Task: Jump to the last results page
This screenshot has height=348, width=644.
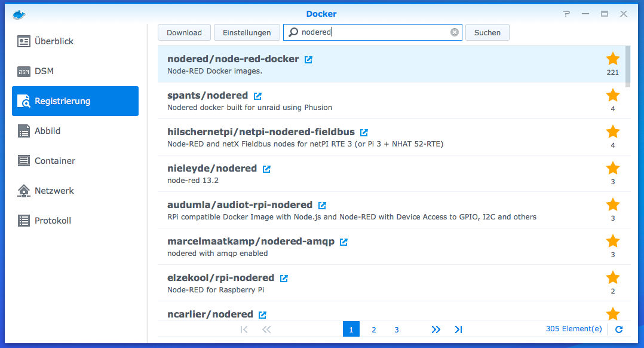Action: (x=458, y=329)
